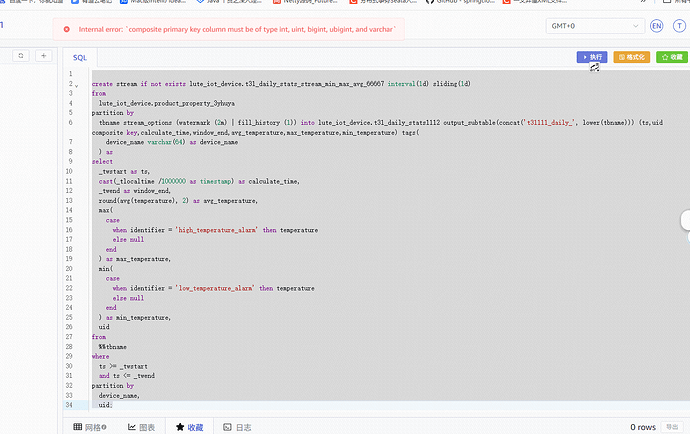
Task: Open the GMT+0 timezone dropdown
Action: [x=593, y=26]
